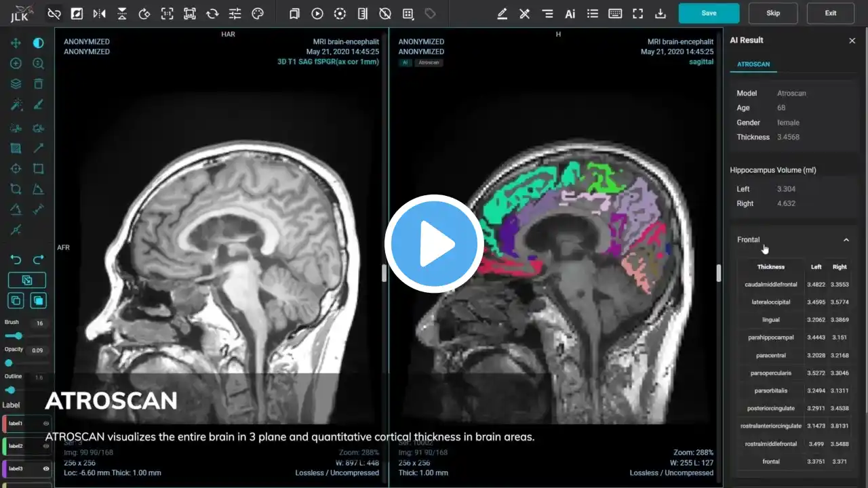The image size is (868, 488).
Task: Close the AI Result panel
Action: point(852,41)
